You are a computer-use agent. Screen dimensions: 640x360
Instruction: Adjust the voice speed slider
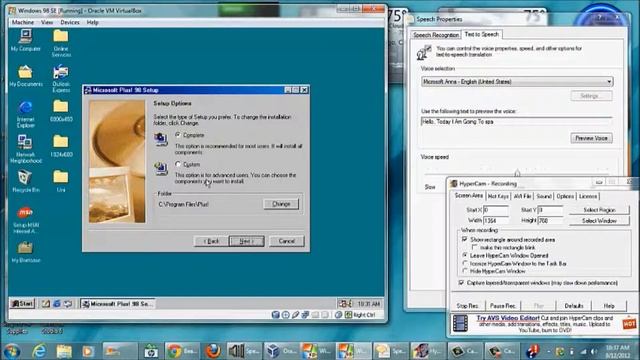pos(517,173)
